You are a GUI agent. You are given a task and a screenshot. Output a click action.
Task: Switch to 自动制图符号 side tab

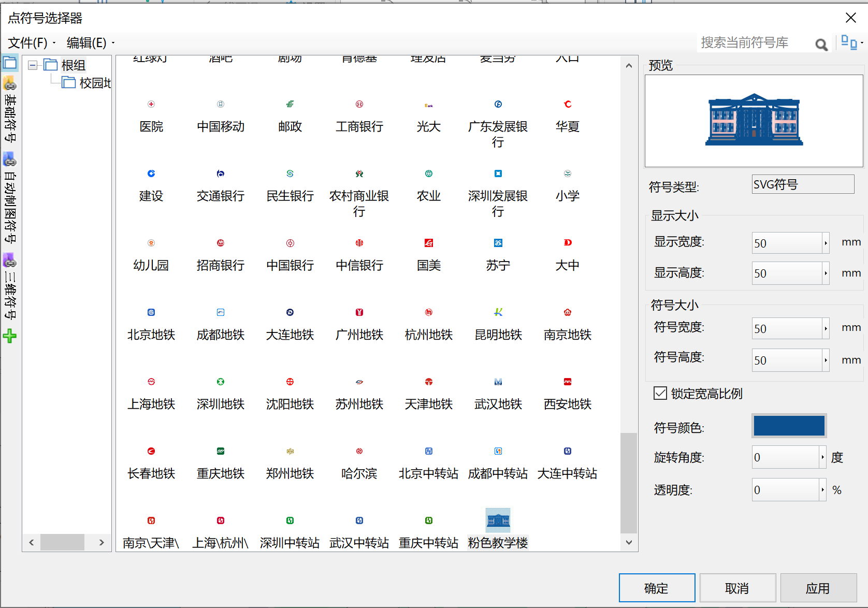coord(10,198)
